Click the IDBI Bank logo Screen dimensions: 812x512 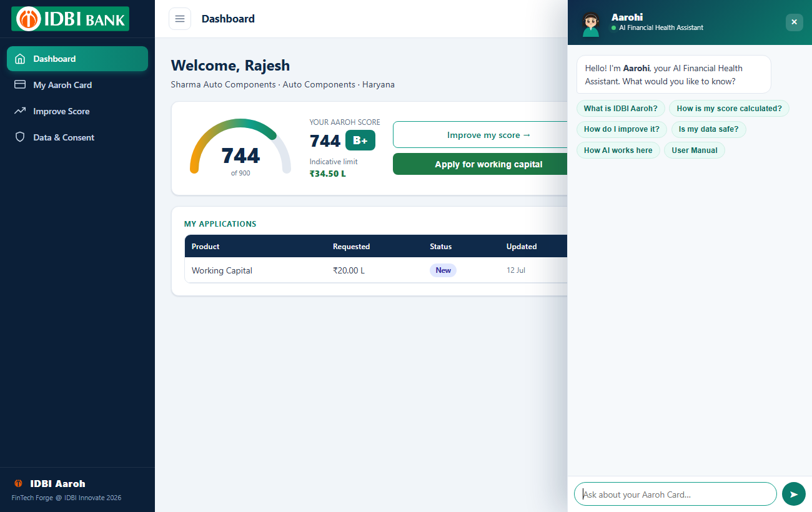70,19
